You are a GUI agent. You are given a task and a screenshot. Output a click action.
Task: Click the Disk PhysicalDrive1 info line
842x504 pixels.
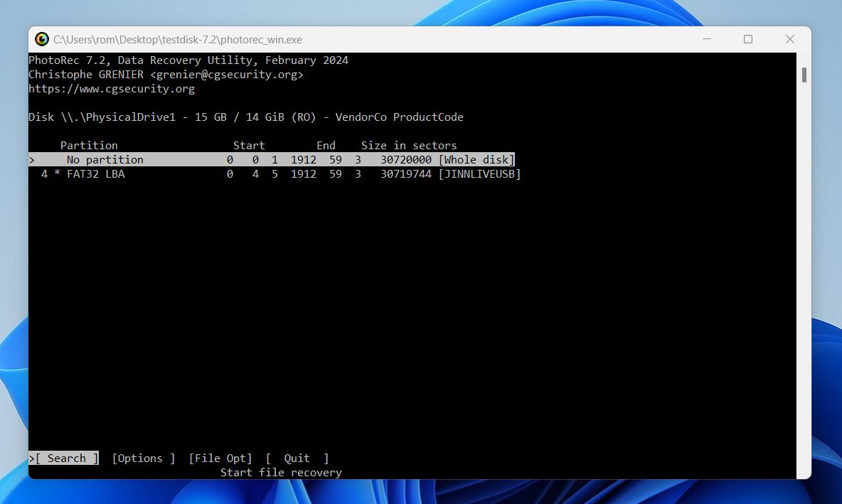coord(246,117)
